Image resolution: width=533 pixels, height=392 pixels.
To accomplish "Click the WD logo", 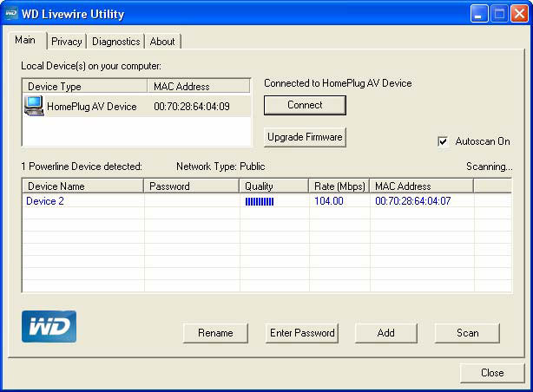I will (49, 326).
